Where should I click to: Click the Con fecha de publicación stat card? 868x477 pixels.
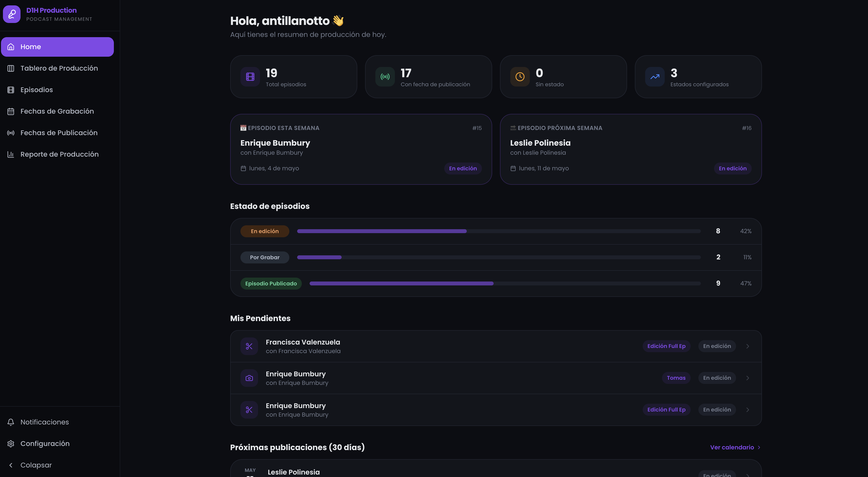[x=428, y=77]
